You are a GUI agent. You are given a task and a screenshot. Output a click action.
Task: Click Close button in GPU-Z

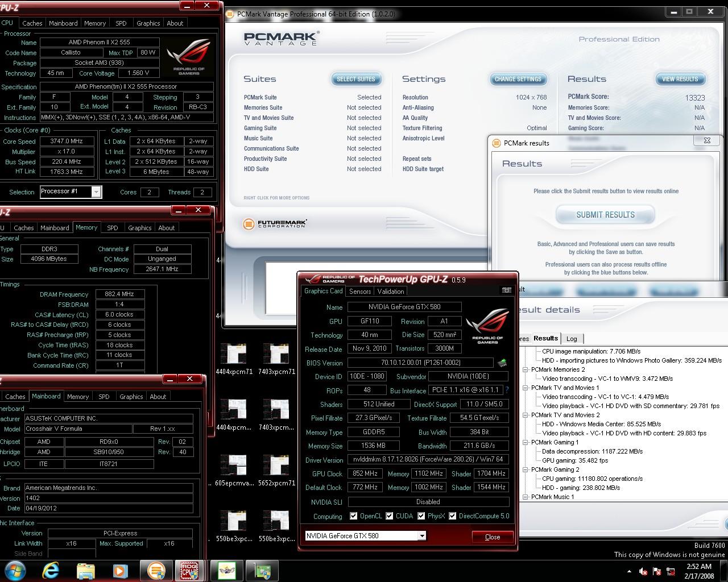[x=493, y=537]
